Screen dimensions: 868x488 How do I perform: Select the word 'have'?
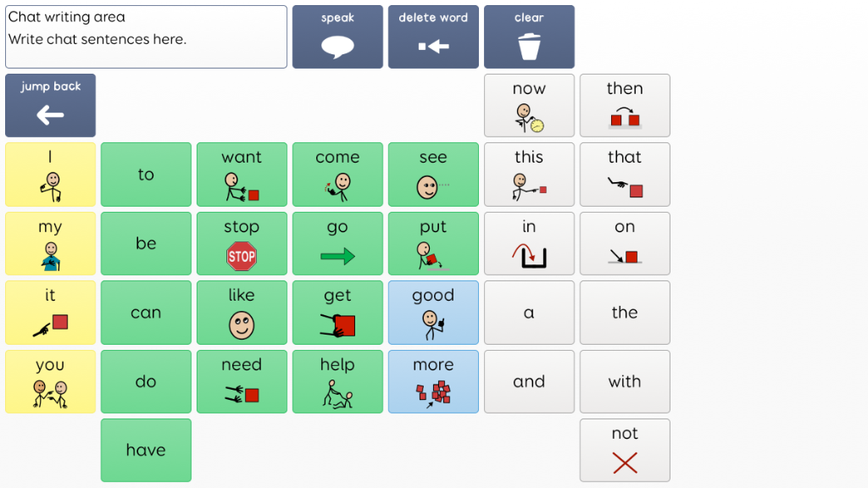[x=146, y=450]
